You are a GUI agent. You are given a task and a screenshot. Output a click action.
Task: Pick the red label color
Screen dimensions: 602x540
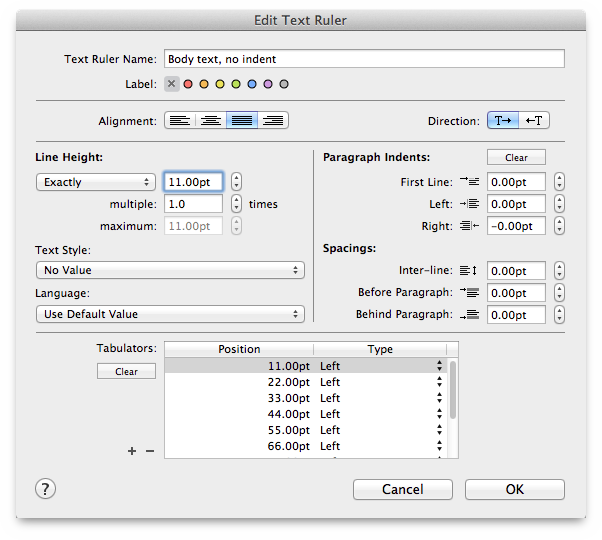(x=188, y=84)
